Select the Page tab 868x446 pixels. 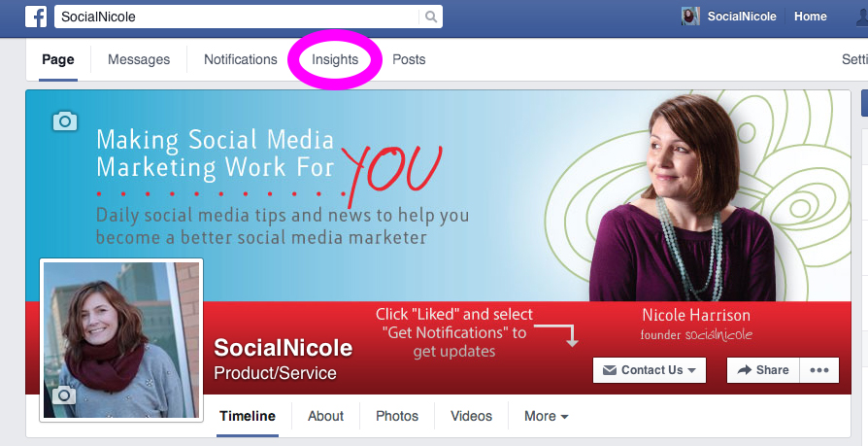click(58, 59)
